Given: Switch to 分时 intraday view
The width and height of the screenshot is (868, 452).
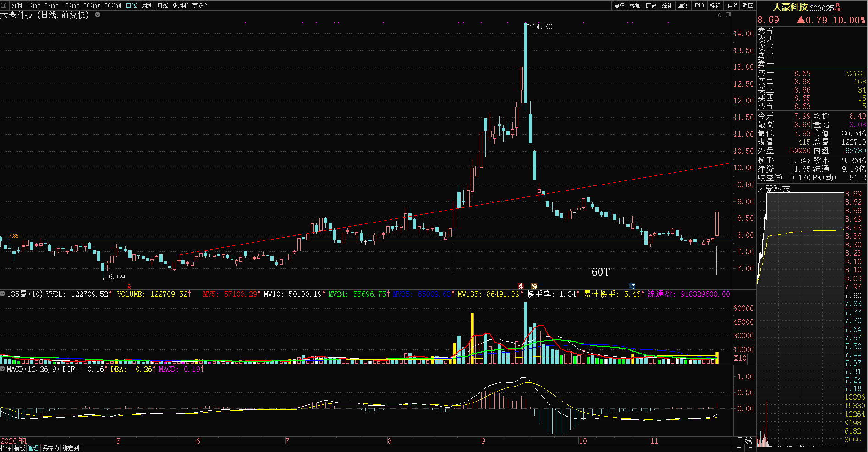Looking at the screenshot, I should pos(16,5).
